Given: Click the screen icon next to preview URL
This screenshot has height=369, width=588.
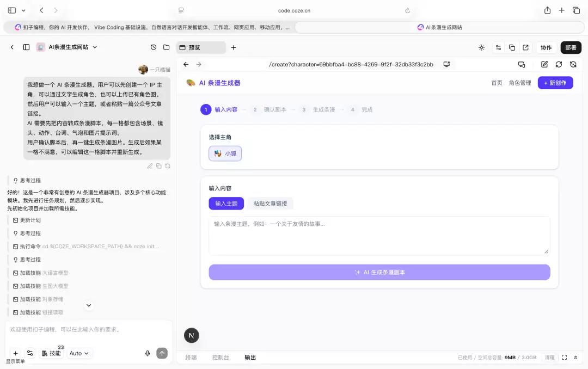Looking at the screenshot, I should (446, 65).
